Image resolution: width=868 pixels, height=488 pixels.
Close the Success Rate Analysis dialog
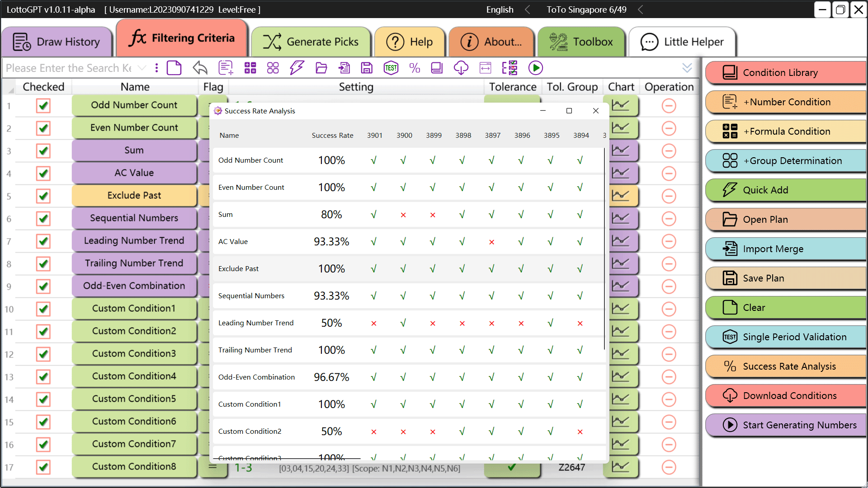click(596, 111)
